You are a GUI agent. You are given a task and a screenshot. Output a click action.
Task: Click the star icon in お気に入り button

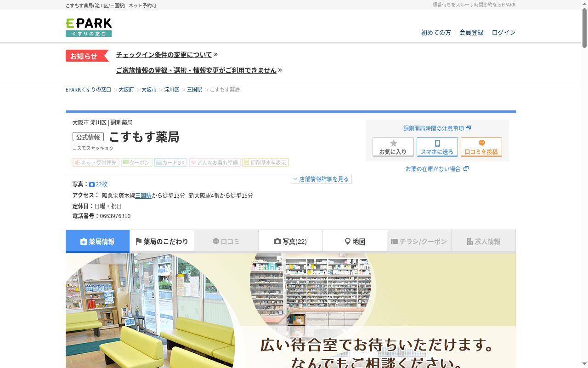393,143
